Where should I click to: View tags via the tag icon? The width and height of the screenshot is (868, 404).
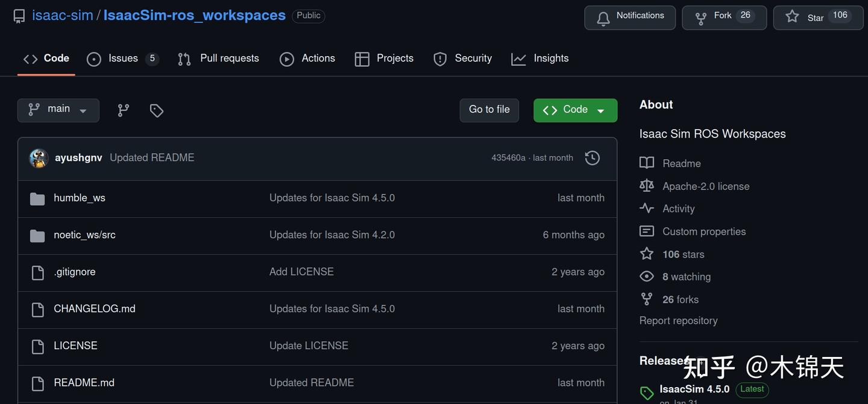pos(157,110)
